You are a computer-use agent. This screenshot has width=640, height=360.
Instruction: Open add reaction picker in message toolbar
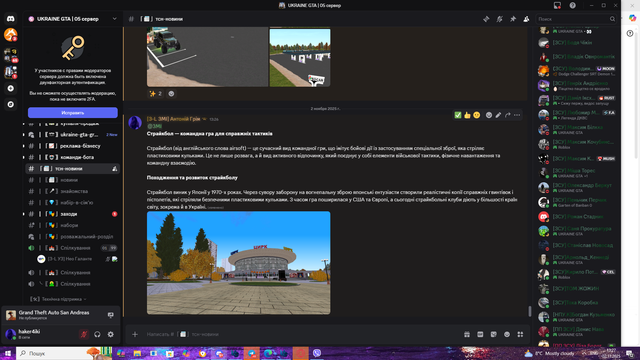click(x=489, y=115)
